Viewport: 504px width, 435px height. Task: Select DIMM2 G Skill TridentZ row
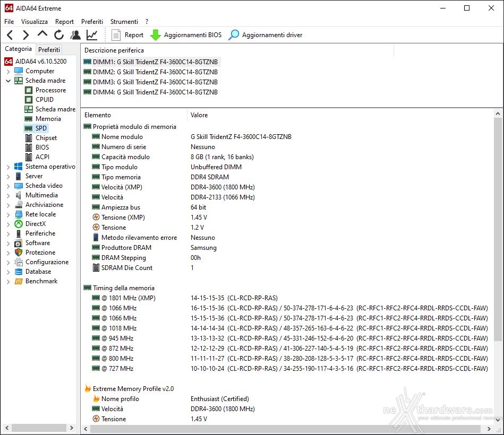pyautogui.click(x=150, y=72)
